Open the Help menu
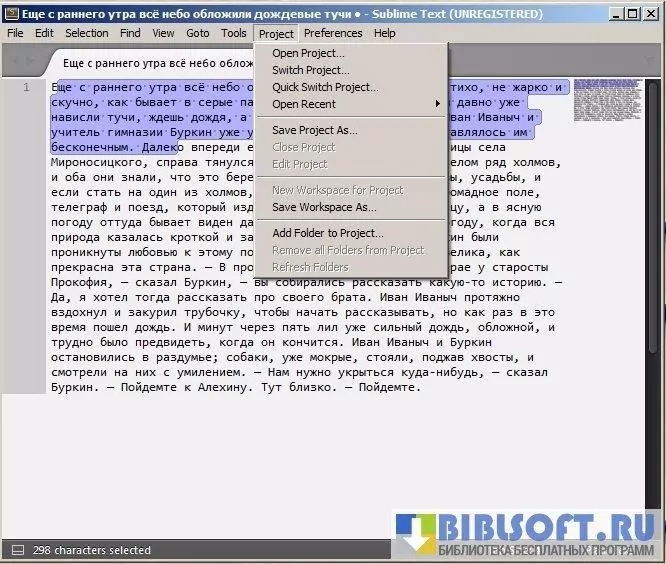The width and height of the screenshot is (666, 564). [x=385, y=33]
